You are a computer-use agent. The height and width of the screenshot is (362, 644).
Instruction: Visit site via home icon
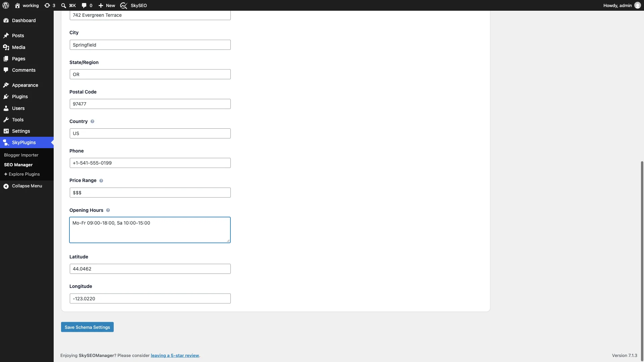pos(17,5)
